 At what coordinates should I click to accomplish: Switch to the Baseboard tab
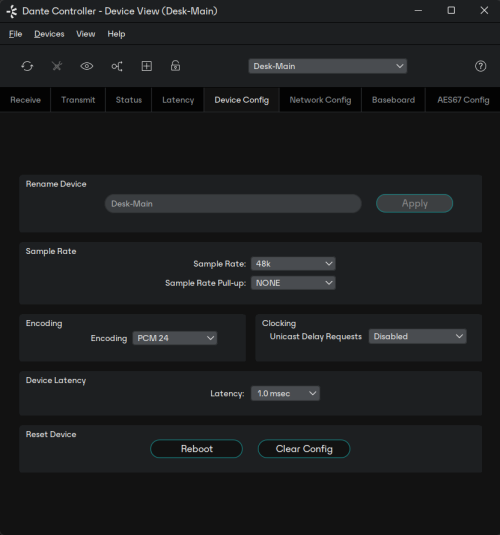click(x=394, y=100)
